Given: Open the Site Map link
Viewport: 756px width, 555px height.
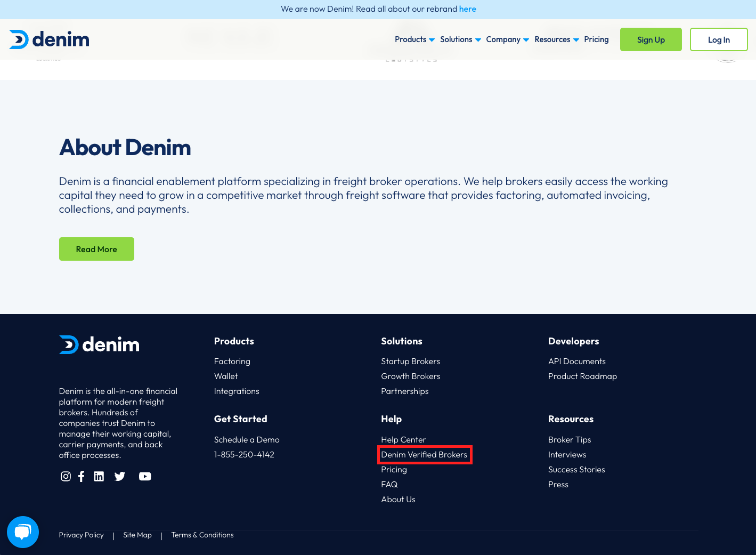Looking at the screenshot, I should (x=137, y=535).
